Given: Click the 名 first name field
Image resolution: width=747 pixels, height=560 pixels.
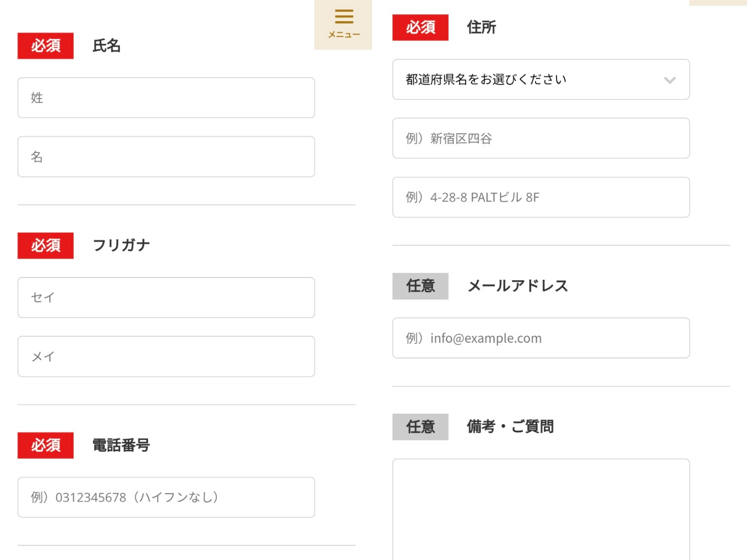Looking at the screenshot, I should point(166,157).
